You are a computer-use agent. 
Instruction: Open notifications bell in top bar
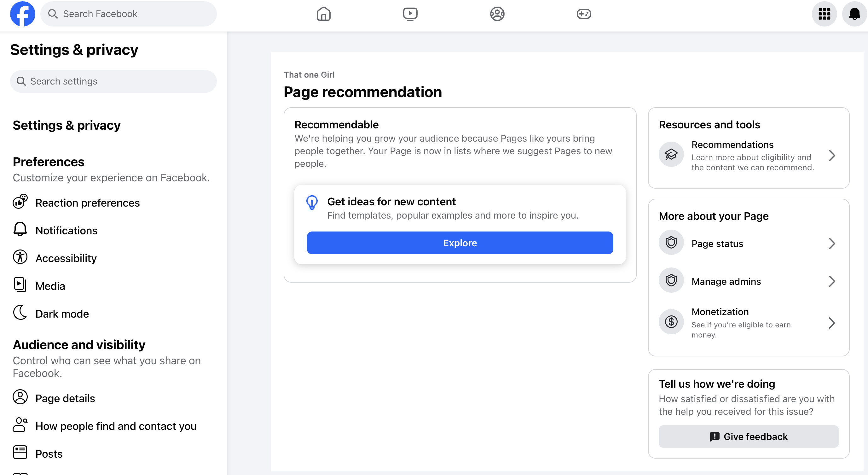[x=854, y=14]
